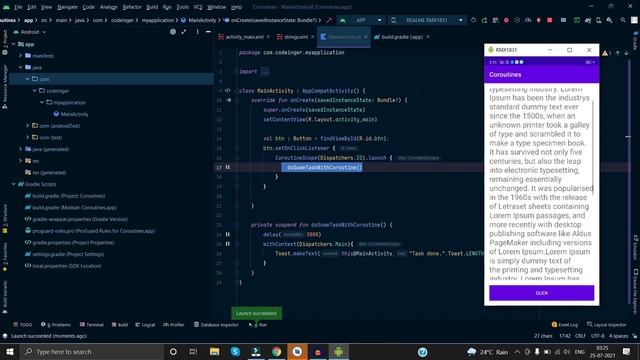The height and width of the screenshot is (360, 640).
Task: Click the red Debug app icon
Action: coord(506,20)
